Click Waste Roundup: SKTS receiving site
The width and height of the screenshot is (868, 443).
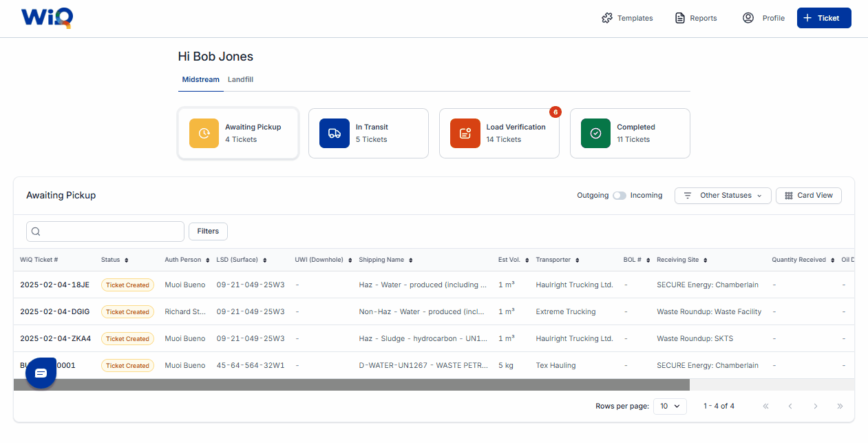[696, 338]
